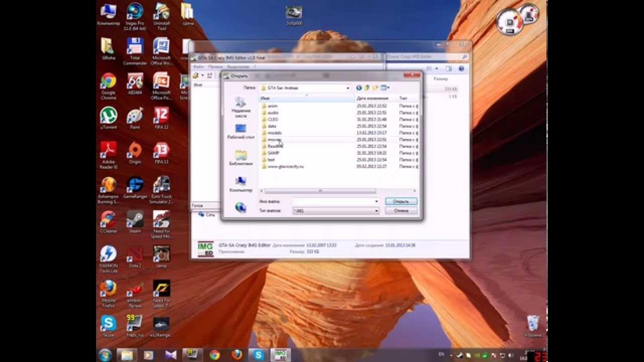Open the Skype desktop shortcut
Screen dimensions: 644x362
point(108,326)
